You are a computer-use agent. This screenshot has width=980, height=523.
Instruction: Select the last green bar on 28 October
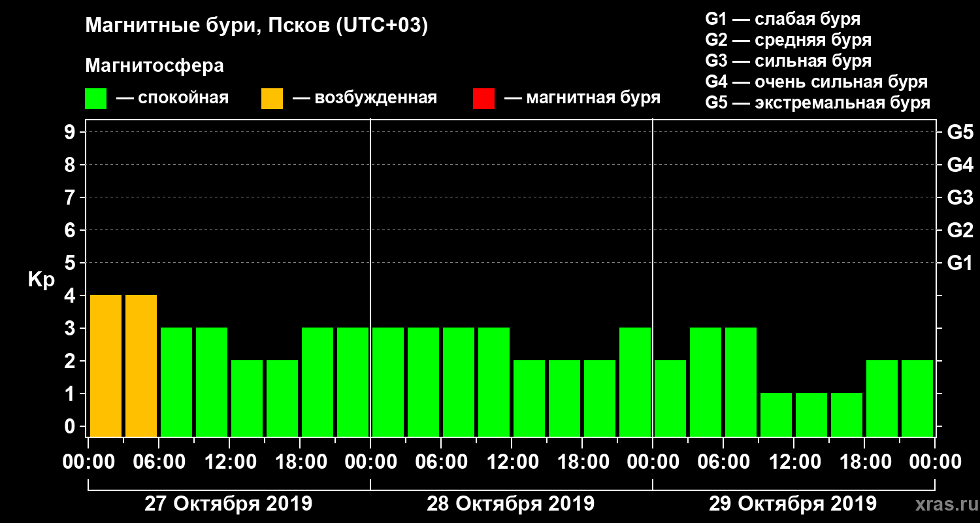pos(635,382)
